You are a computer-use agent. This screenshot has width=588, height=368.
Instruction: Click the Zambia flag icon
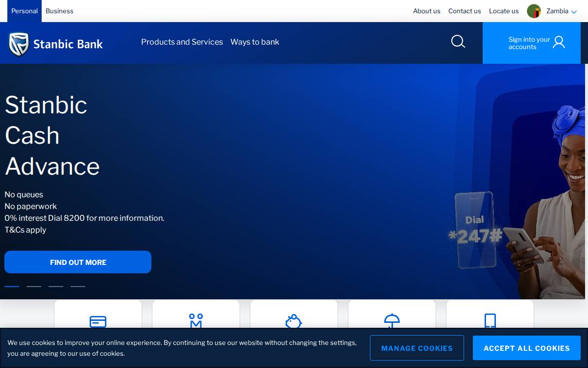(x=534, y=11)
